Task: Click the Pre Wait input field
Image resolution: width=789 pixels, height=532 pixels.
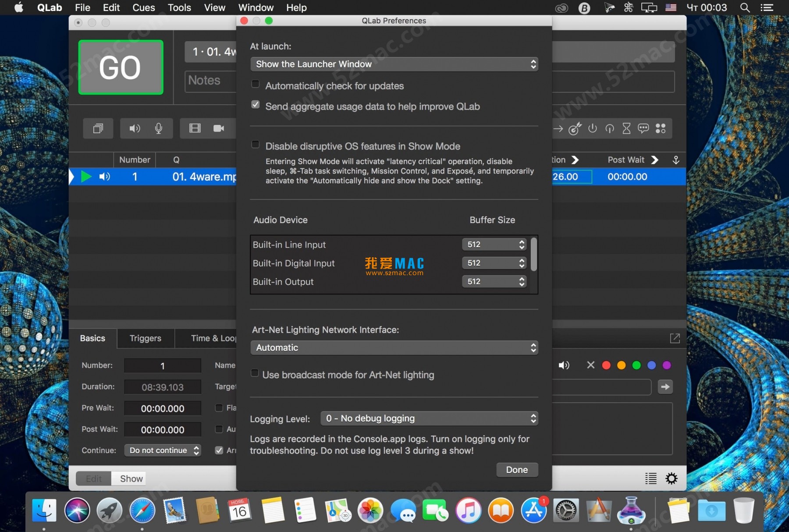Action: tap(163, 408)
